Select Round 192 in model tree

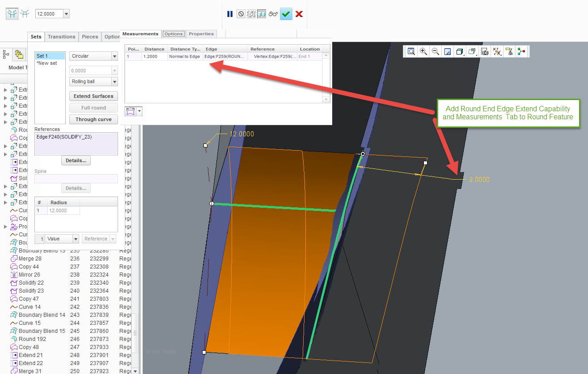pyautogui.click(x=32, y=339)
